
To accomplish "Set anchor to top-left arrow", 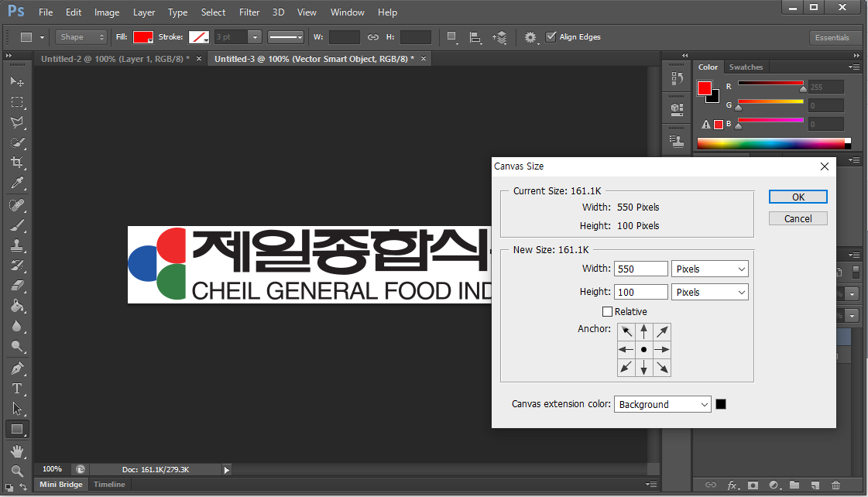I will pos(626,331).
